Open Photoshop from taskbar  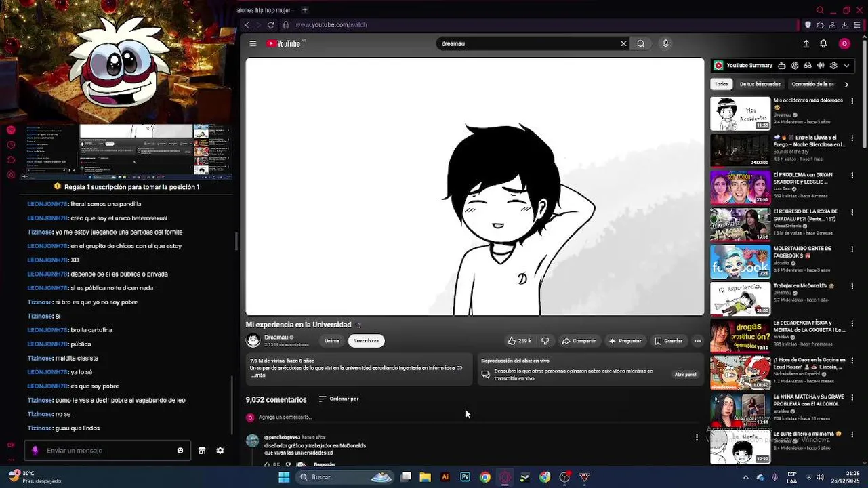coord(465,477)
